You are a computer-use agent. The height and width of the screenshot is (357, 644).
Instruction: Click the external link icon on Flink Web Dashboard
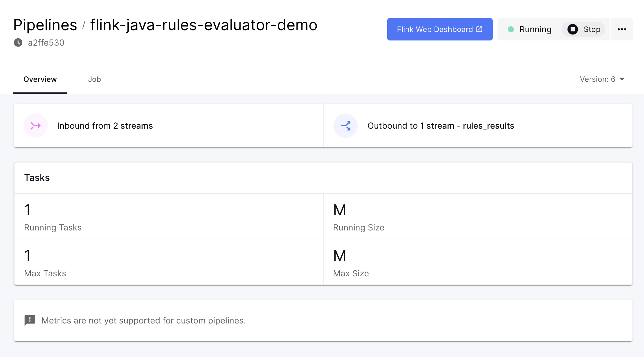point(479,29)
